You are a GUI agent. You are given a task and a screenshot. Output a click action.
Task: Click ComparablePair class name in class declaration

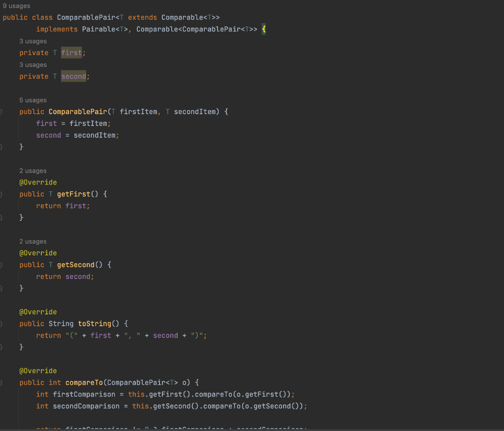pos(86,17)
